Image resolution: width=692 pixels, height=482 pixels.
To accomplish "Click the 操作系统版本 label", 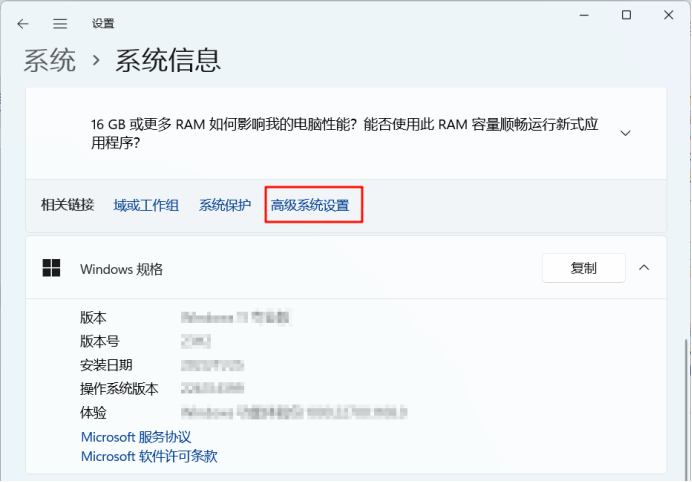I will pos(119,389).
